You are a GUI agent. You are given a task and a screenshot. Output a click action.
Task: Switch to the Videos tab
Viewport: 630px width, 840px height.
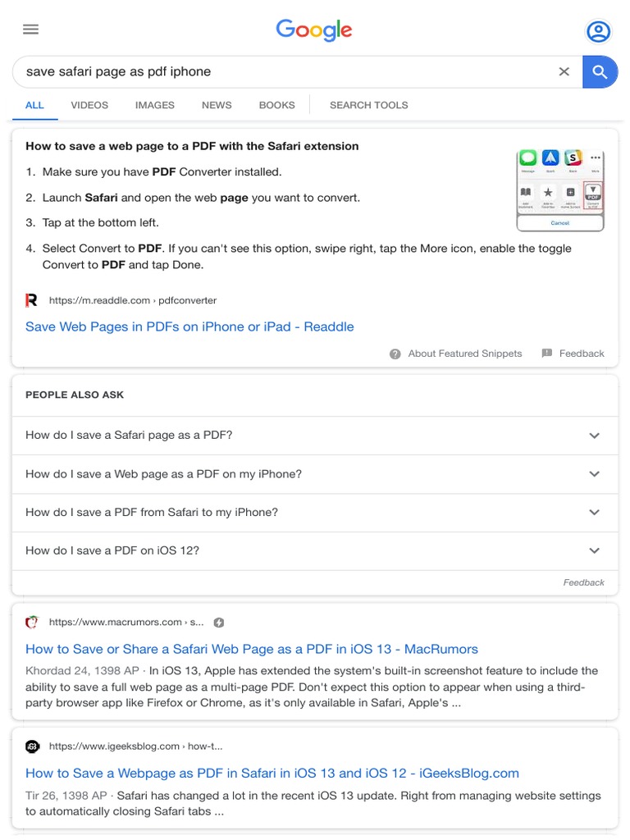[x=89, y=105]
